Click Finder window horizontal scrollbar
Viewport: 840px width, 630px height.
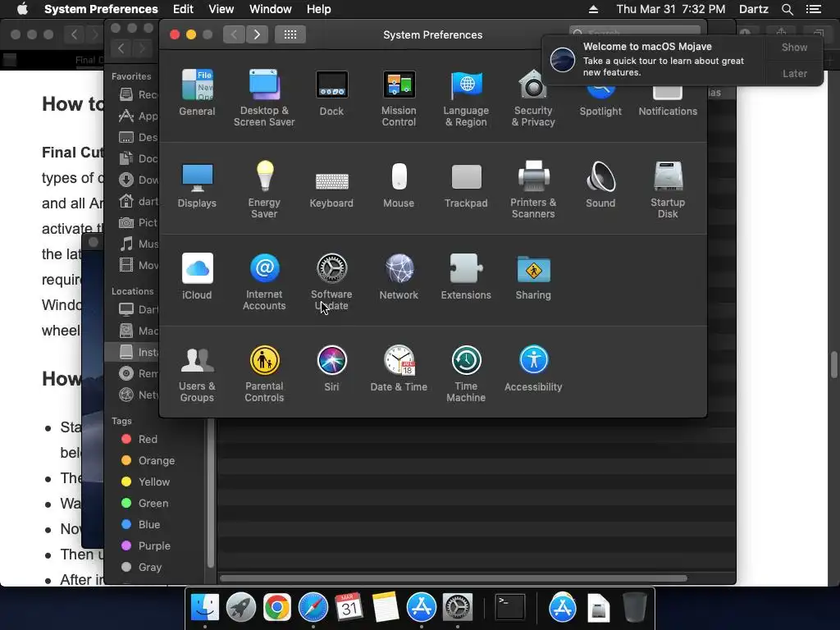pos(453,578)
